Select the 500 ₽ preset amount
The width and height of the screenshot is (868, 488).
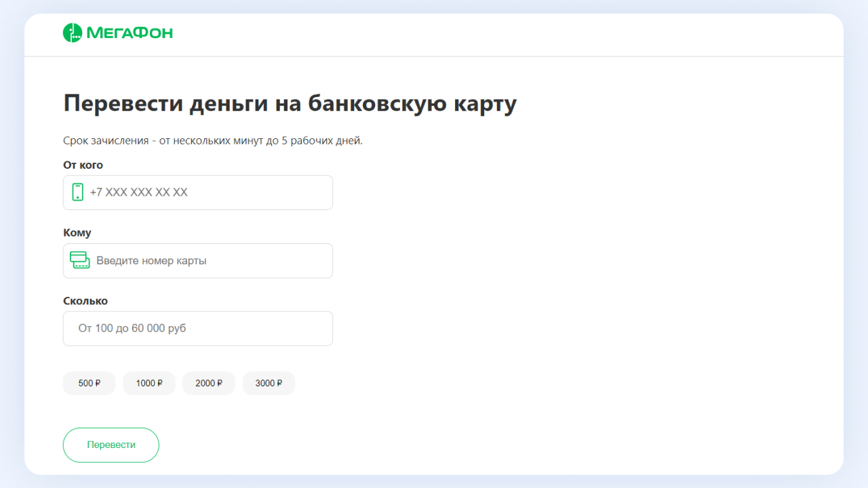click(89, 383)
